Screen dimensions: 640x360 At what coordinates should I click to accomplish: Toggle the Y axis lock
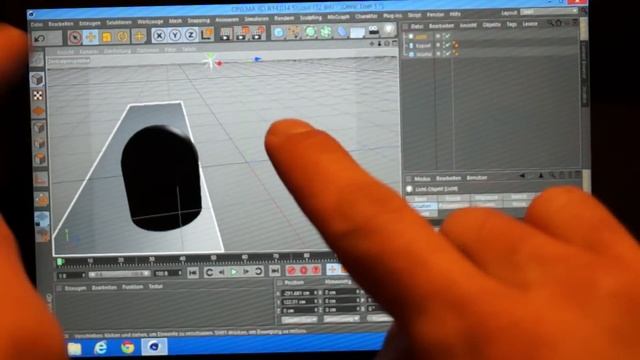coord(175,35)
